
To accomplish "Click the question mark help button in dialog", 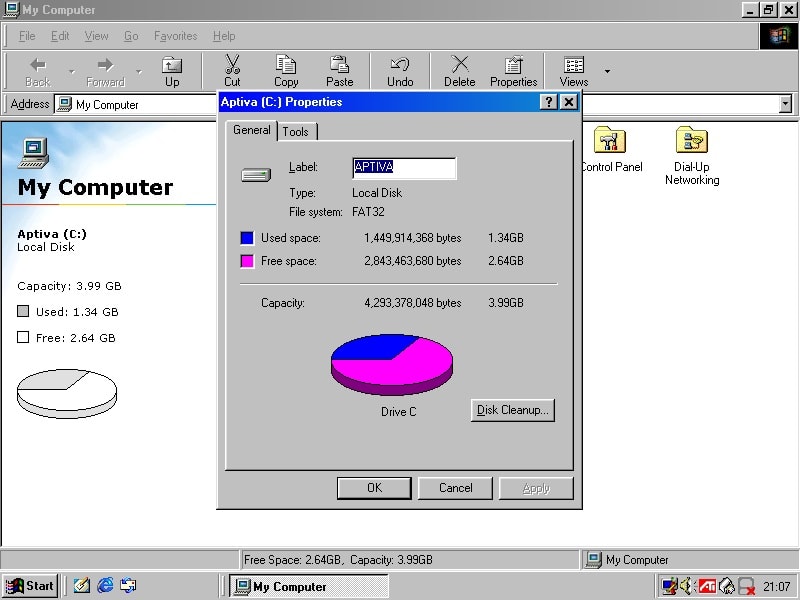I will coord(548,102).
